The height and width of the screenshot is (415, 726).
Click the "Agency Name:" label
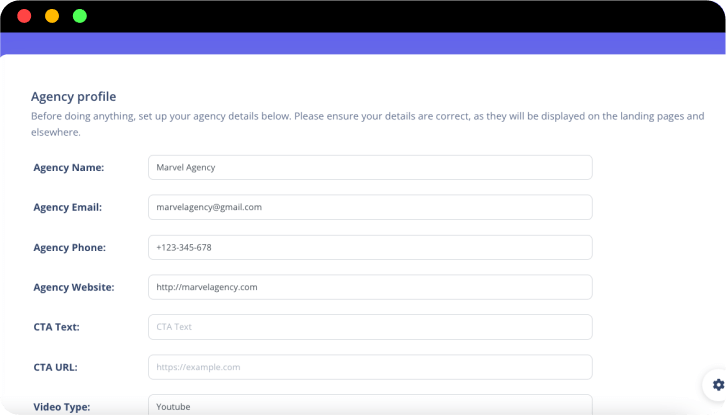pos(68,167)
